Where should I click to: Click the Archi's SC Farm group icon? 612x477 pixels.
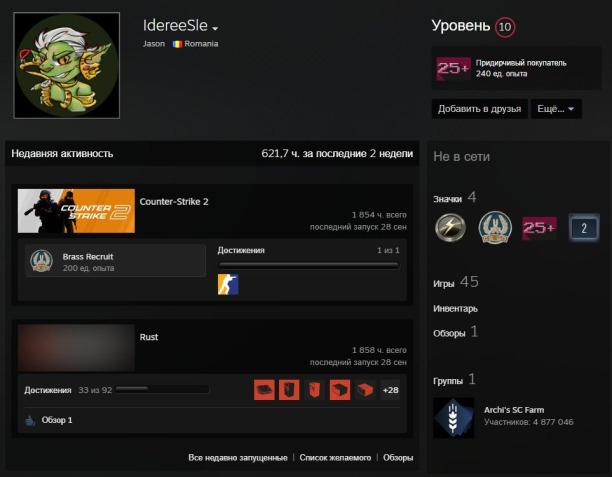point(453,417)
